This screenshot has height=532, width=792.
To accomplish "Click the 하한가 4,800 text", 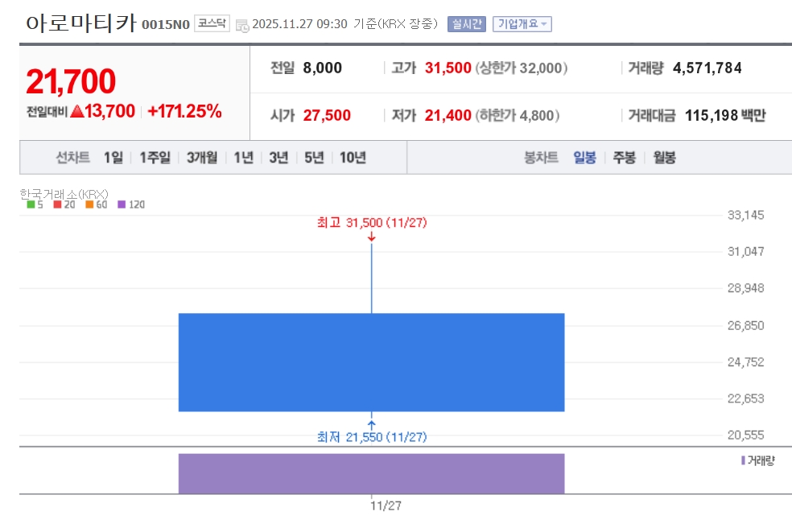I will 518,115.
